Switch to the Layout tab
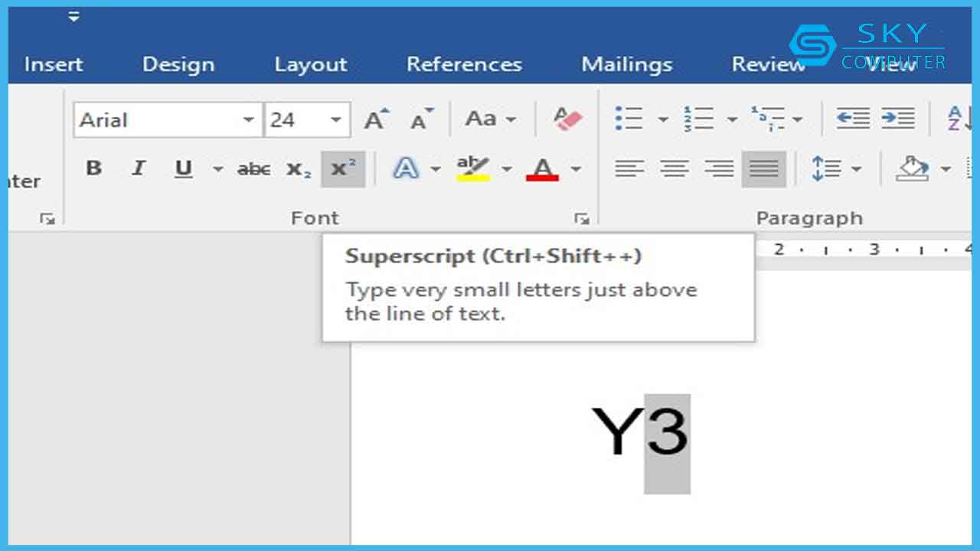The image size is (980, 551). tap(311, 64)
